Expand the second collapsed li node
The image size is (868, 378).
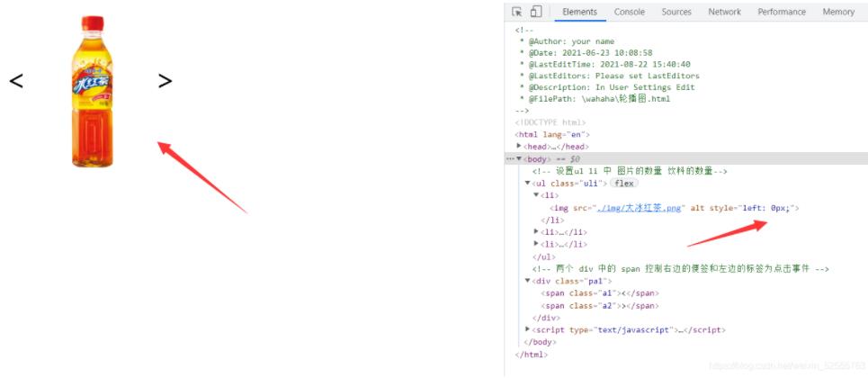click(537, 244)
